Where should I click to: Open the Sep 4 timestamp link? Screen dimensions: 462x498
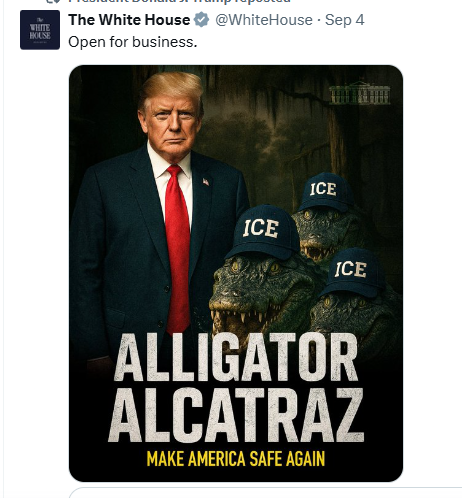tap(345, 20)
